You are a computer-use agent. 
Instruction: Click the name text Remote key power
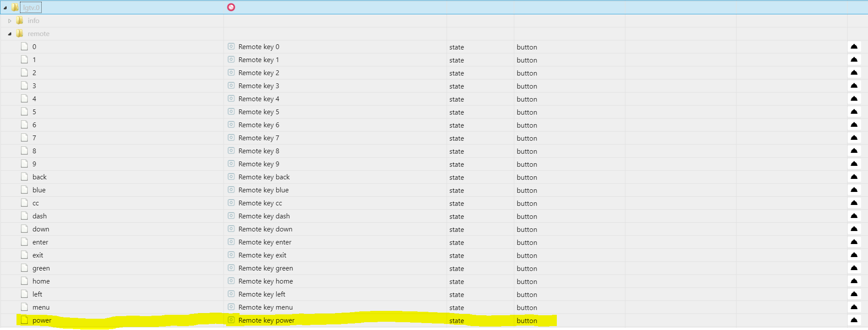point(266,320)
